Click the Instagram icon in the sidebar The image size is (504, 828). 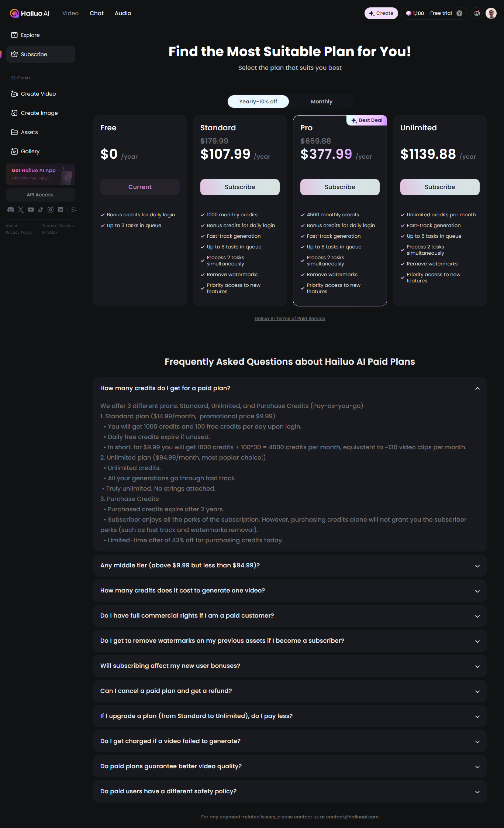[51, 210]
